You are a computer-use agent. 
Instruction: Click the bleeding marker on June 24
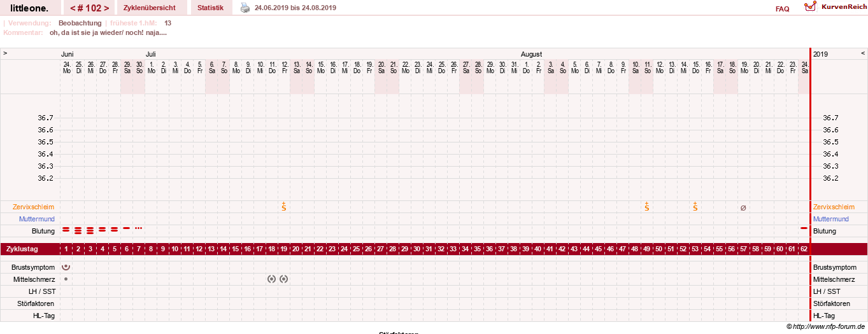point(66,229)
